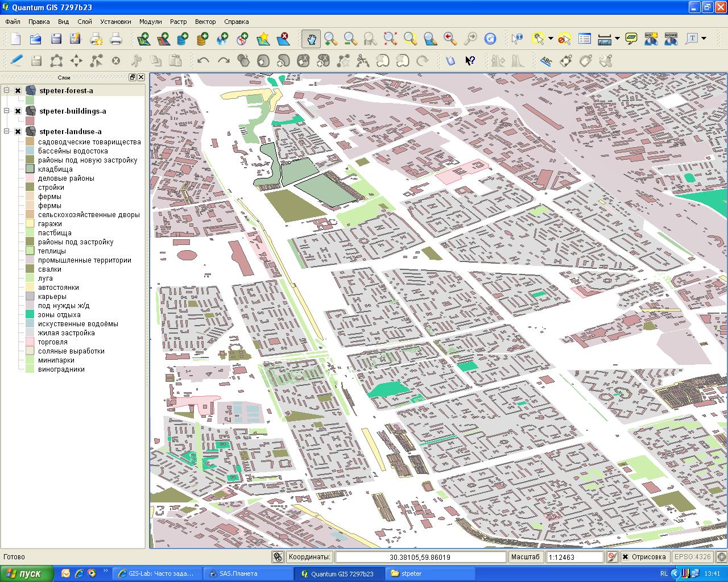The image size is (728, 582).
Task: Click the Refresh map icon
Action: [490, 39]
